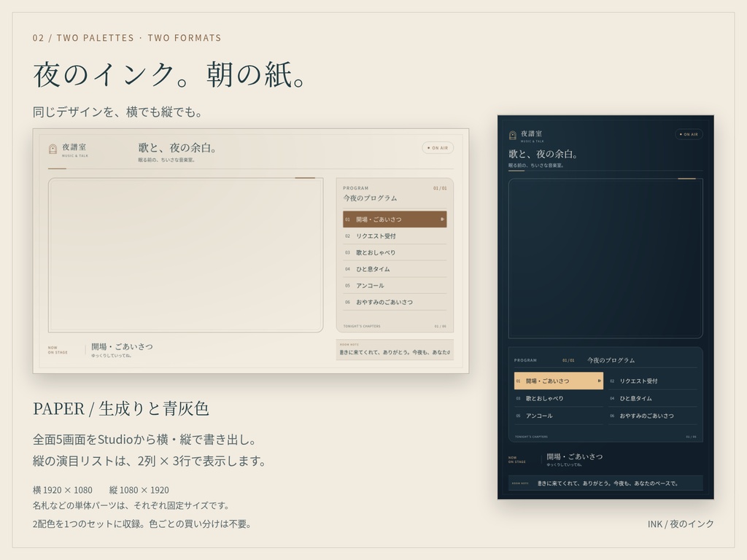
Task: Click 今夜のプログラム heading in paper mockup
Action: (370, 198)
